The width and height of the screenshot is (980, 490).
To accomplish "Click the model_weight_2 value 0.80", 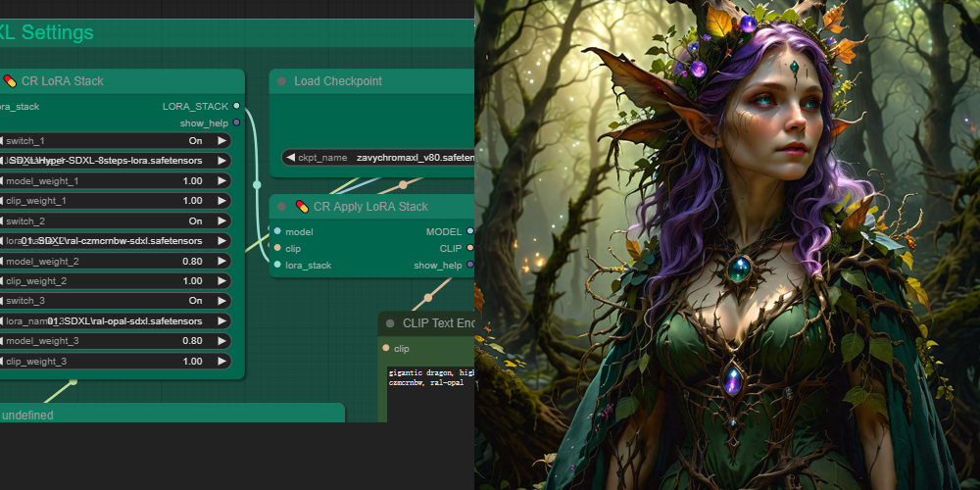I will pyautogui.click(x=192, y=261).
